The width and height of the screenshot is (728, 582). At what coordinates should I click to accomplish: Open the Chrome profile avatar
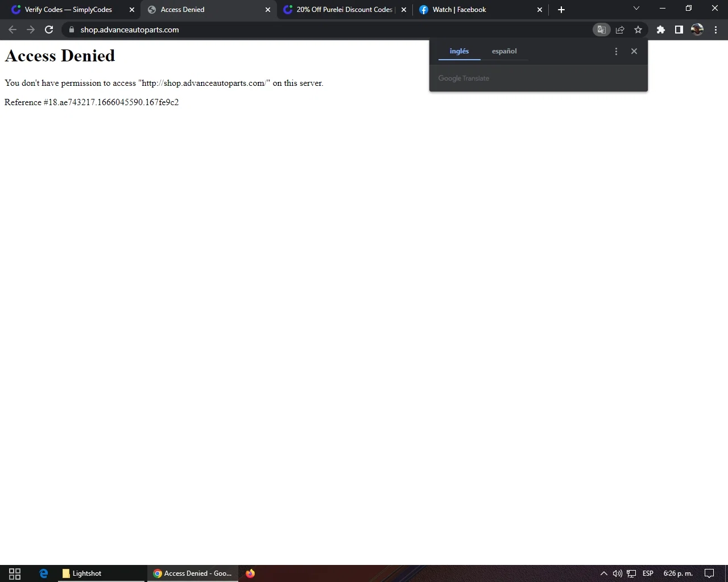pos(697,30)
